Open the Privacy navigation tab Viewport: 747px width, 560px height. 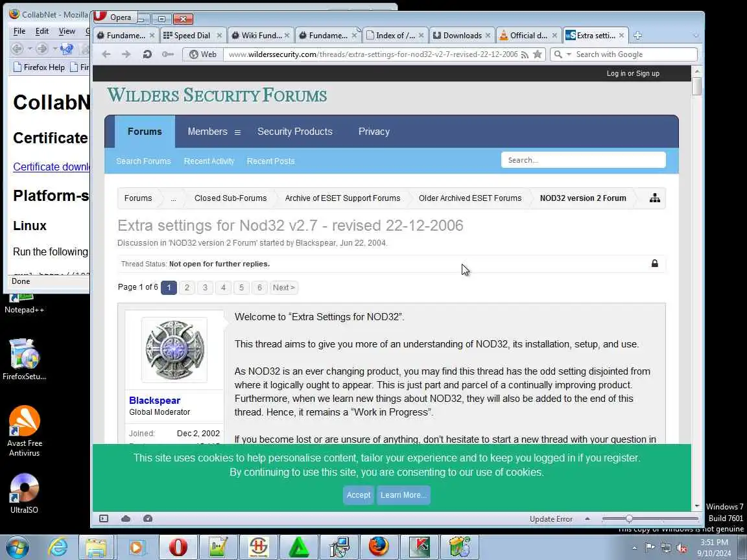pyautogui.click(x=374, y=132)
